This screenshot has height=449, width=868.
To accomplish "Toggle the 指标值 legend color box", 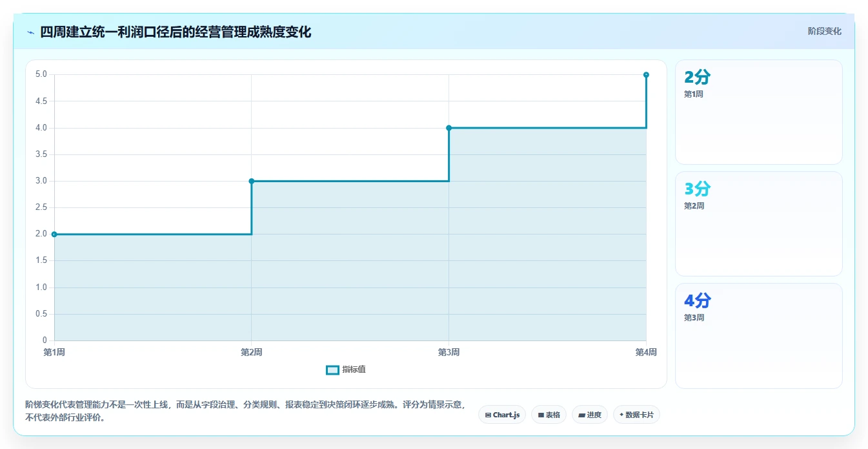I will (332, 370).
